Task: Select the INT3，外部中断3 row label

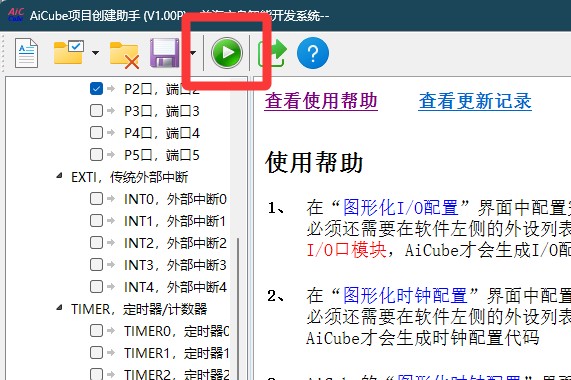Action: [x=175, y=265]
